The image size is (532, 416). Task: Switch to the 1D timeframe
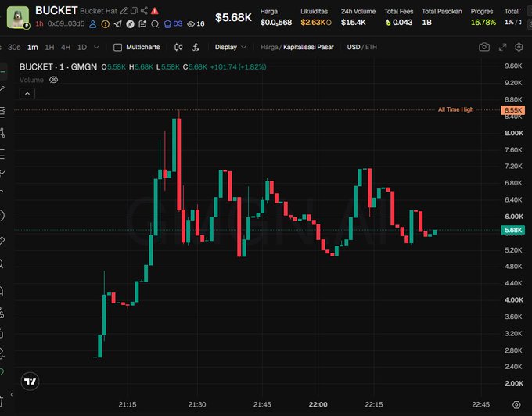(82, 47)
